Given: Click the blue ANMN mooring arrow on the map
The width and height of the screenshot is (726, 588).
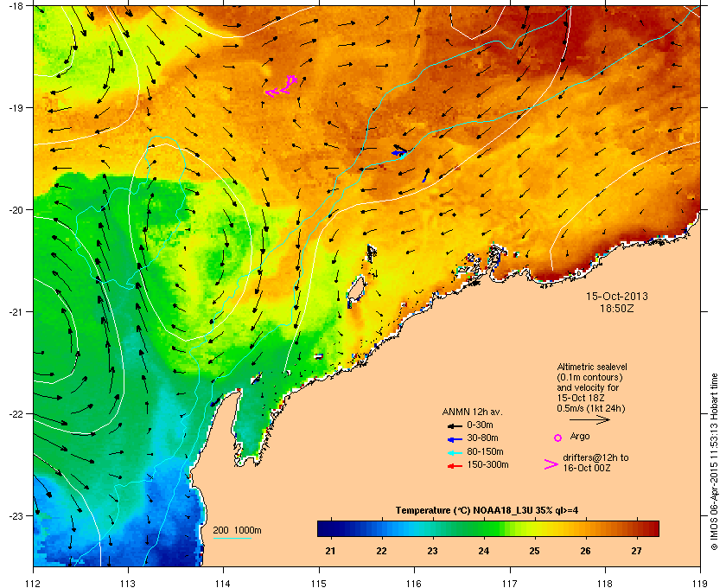Looking at the screenshot, I should 399,151.
